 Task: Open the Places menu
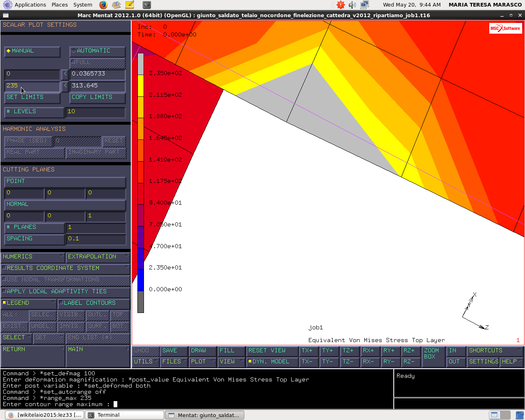coord(60,5)
